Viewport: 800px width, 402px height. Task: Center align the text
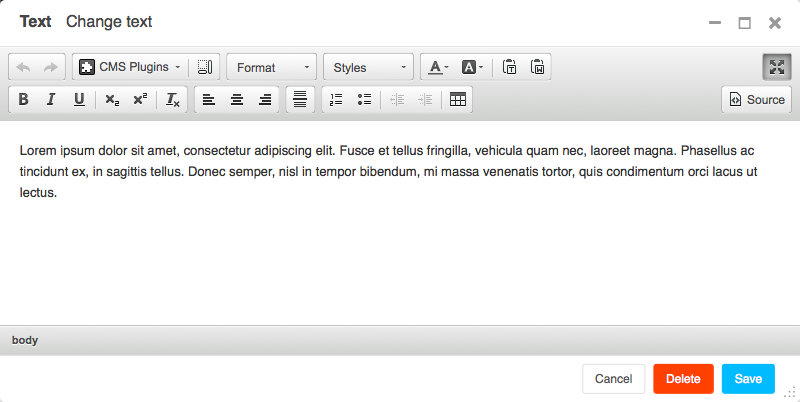click(237, 100)
